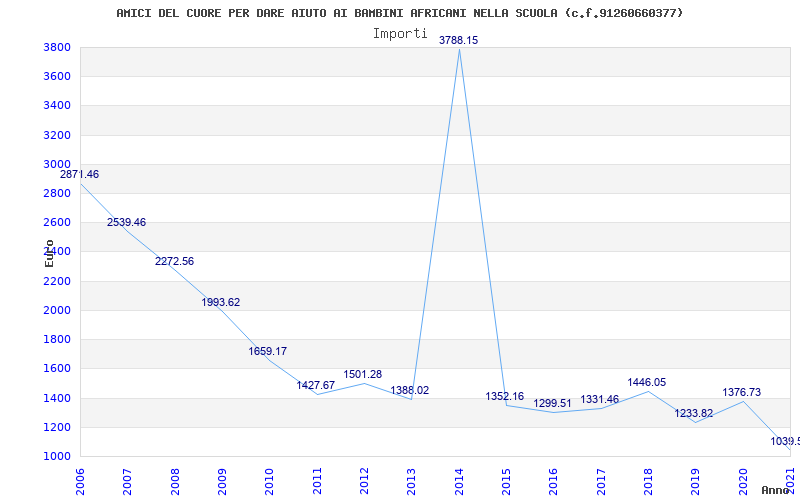This screenshot has width=800, height=500.
Task: Select the Importi subtitle label
Action: click(x=400, y=34)
